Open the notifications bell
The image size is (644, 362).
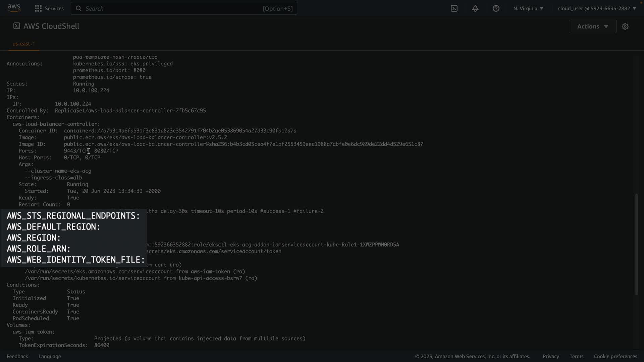point(475,8)
